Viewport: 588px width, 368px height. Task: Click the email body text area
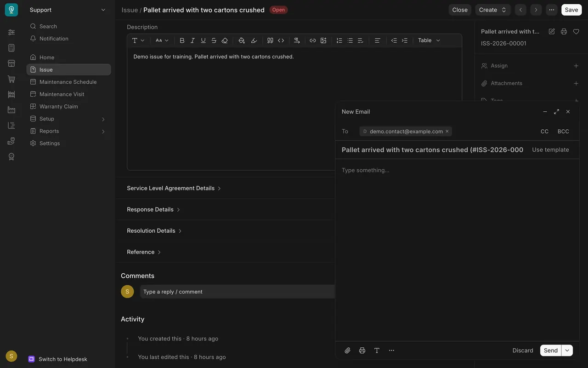[x=457, y=250]
